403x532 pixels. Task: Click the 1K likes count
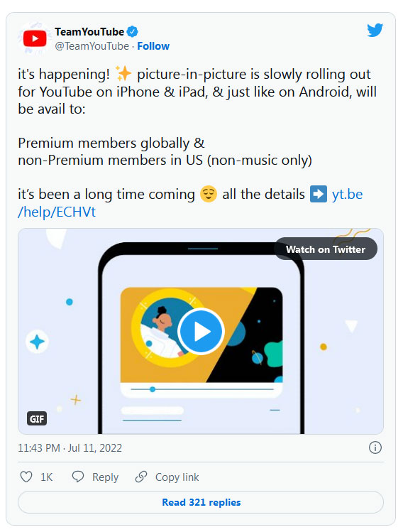(46, 477)
